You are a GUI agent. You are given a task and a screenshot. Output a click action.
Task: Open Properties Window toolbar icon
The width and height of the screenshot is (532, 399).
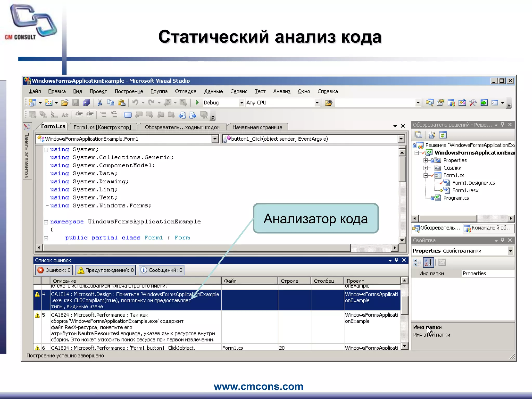pyautogui.click(x=440, y=103)
